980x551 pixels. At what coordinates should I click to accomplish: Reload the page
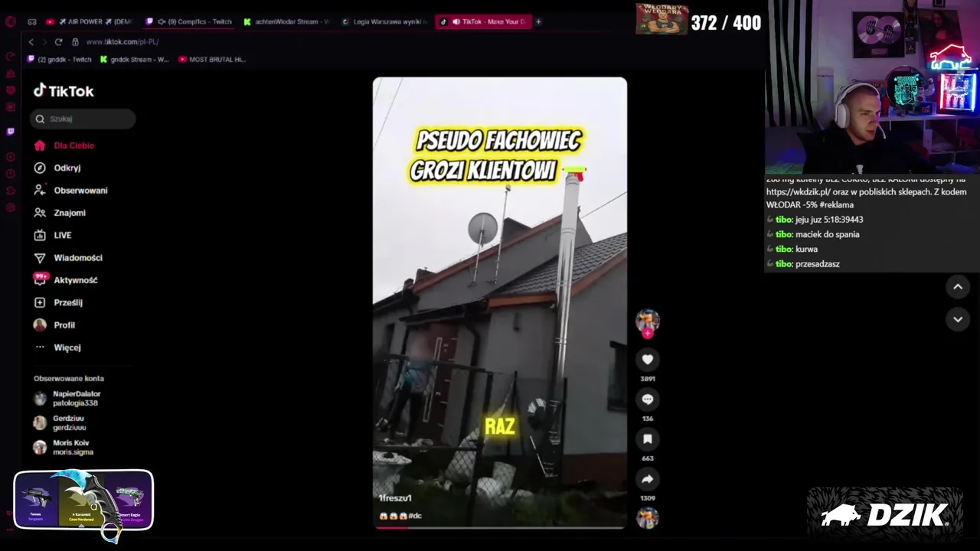click(58, 42)
